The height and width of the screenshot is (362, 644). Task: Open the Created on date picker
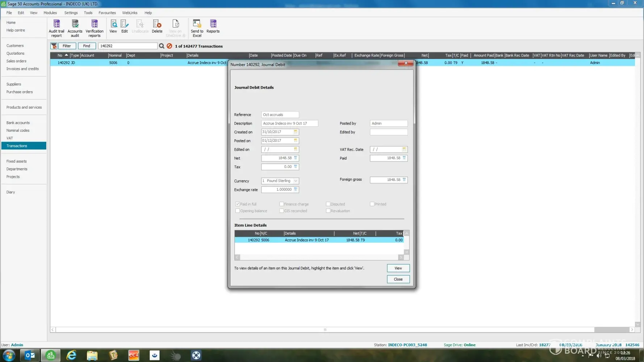pyautogui.click(x=296, y=132)
